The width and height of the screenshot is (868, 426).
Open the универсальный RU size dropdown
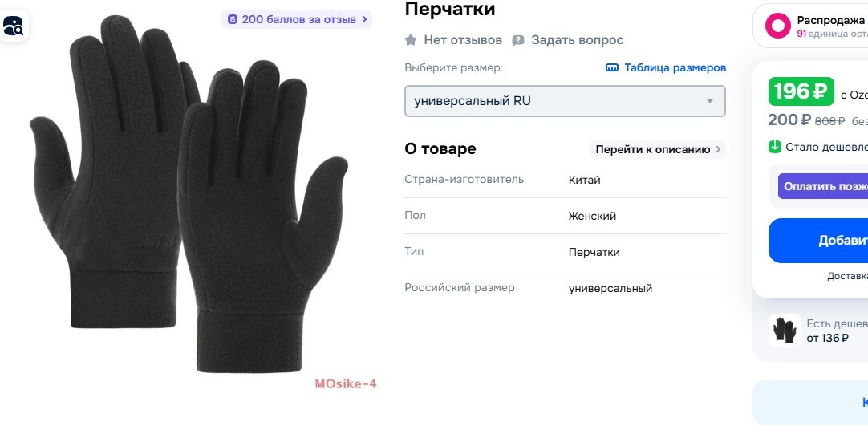[565, 101]
